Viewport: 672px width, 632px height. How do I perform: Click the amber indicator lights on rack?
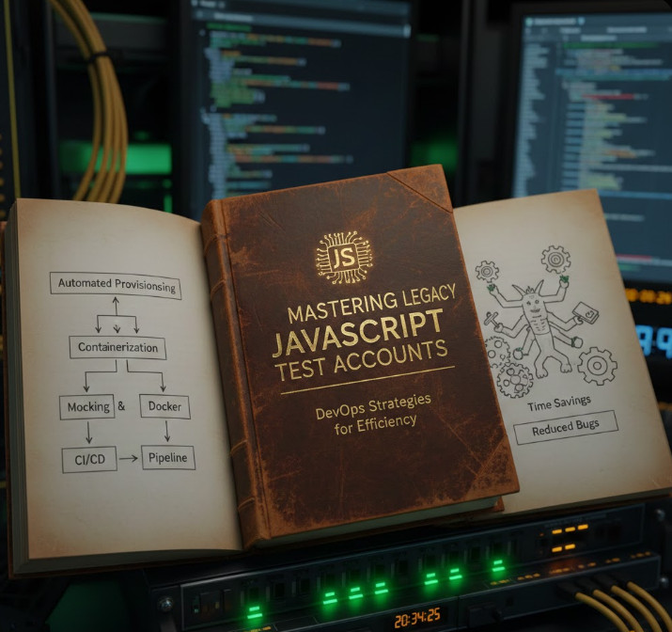[x=570, y=538]
